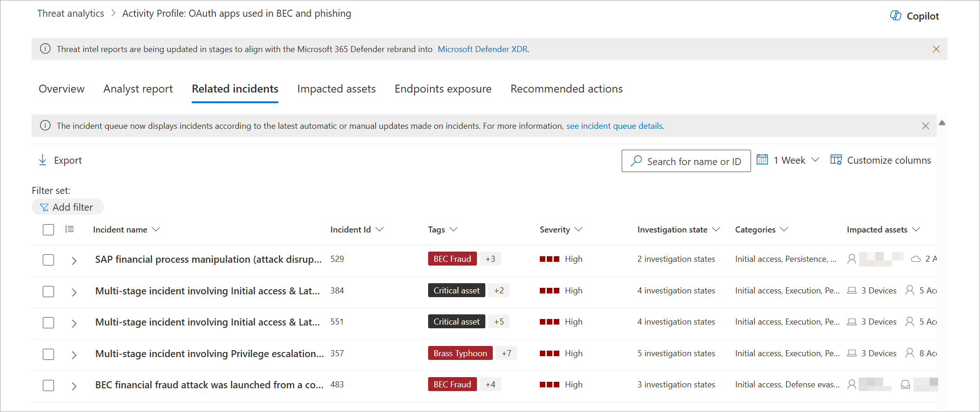Close the incident queue info banner

pyautogui.click(x=926, y=126)
